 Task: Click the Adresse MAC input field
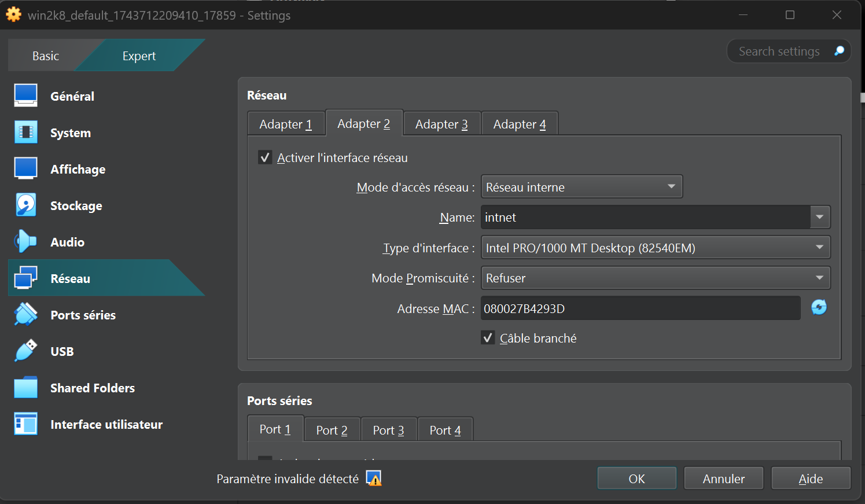pyautogui.click(x=640, y=308)
